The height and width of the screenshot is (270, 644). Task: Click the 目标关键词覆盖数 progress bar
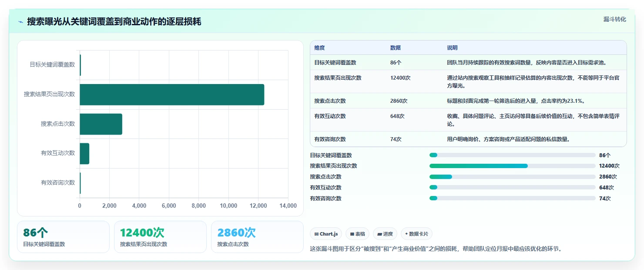tap(512, 155)
